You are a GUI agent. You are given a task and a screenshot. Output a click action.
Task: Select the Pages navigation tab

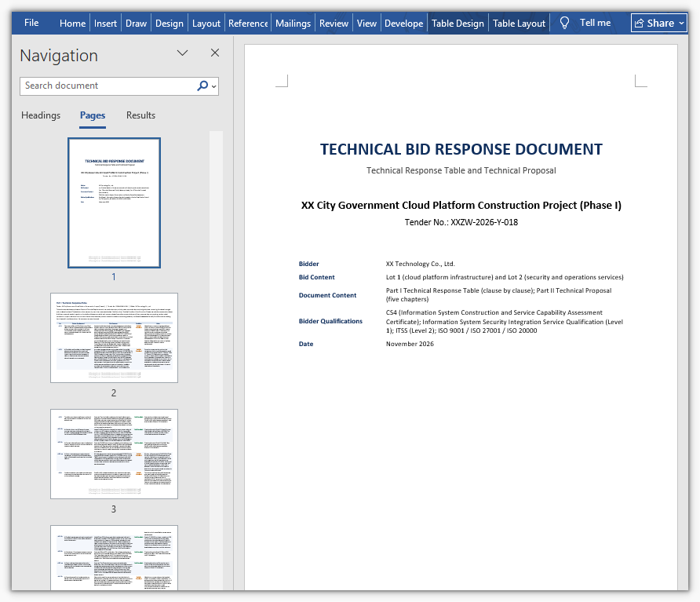click(93, 115)
